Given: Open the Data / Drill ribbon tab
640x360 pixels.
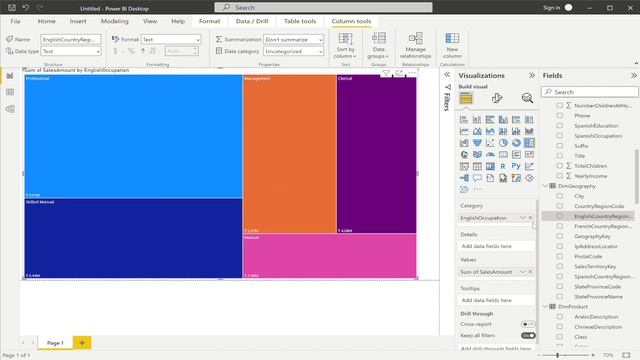Looking at the screenshot, I should pyautogui.click(x=252, y=21).
